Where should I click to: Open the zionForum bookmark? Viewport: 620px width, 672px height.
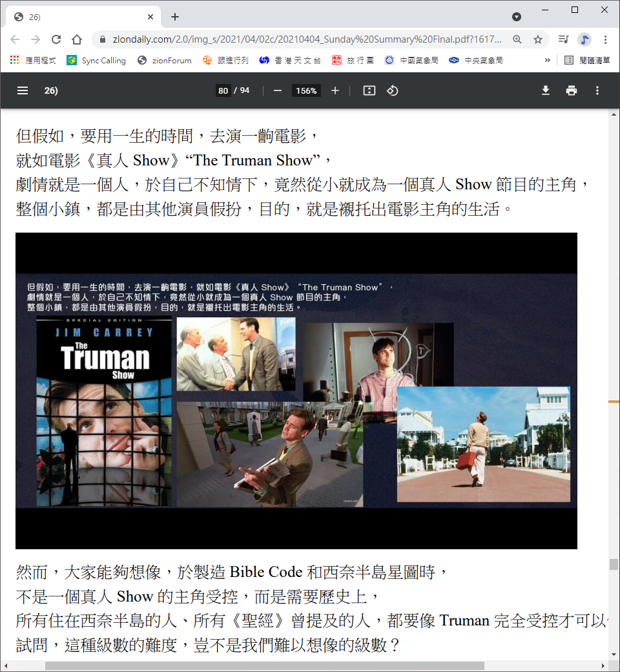click(x=165, y=61)
